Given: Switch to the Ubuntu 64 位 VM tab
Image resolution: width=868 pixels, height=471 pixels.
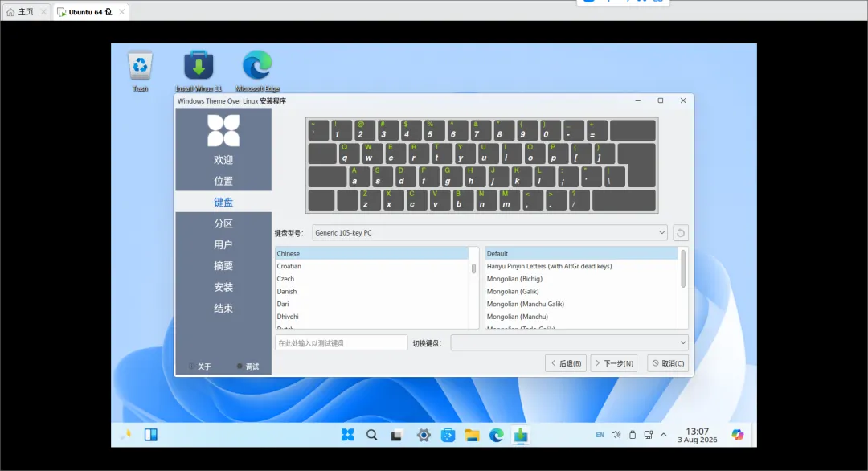Looking at the screenshot, I should (90, 11).
